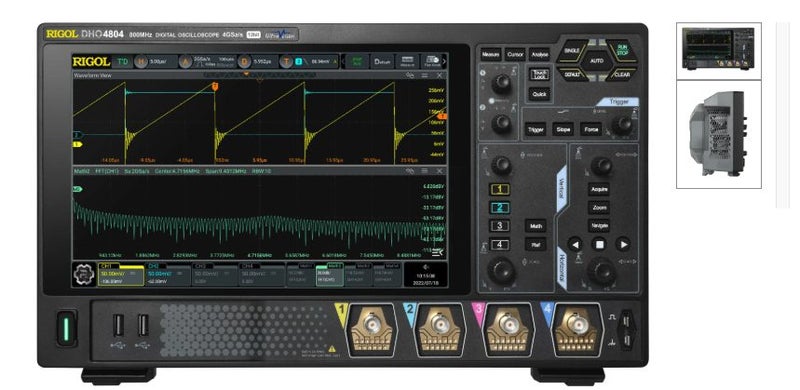Click the second multifunction knob
The image size is (800, 390).
(501, 124)
